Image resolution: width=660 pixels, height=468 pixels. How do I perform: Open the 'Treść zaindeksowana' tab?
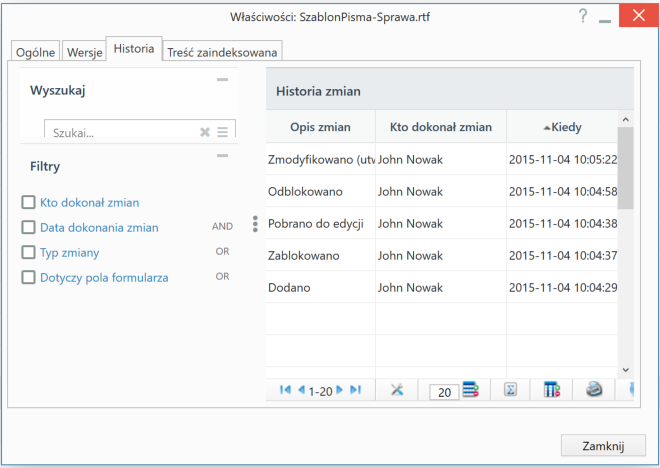[223, 52]
